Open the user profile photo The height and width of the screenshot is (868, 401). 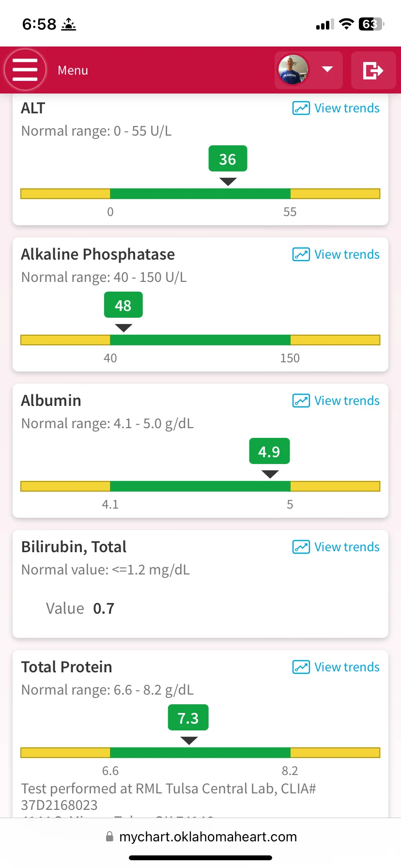tap(293, 70)
